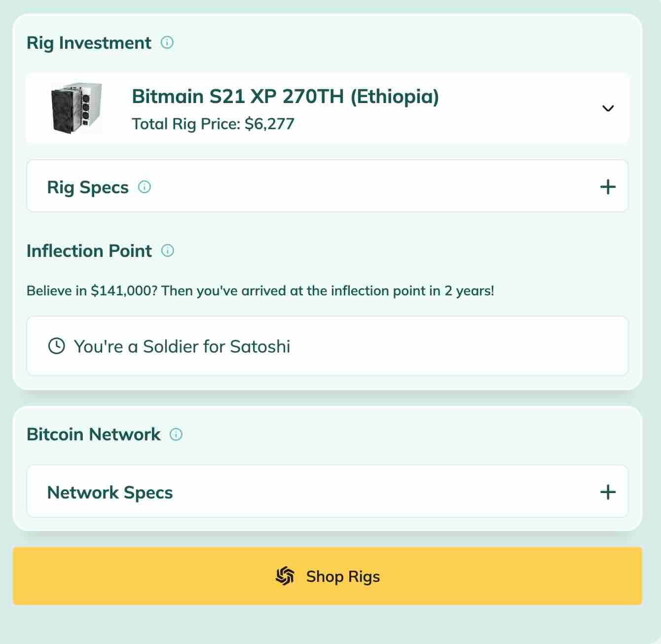Click the Rig Specs label
The width and height of the screenshot is (661, 644).
click(x=88, y=187)
